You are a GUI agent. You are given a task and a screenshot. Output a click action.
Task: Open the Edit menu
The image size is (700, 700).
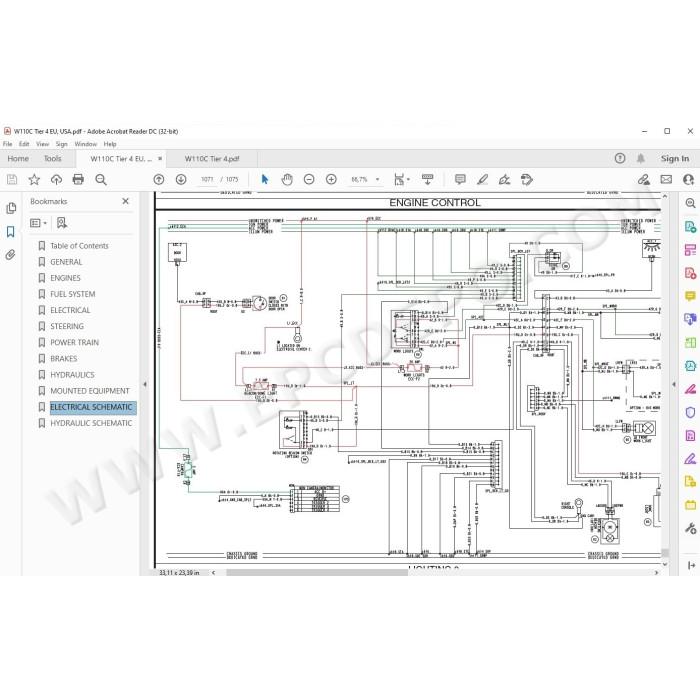coord(24,144)
